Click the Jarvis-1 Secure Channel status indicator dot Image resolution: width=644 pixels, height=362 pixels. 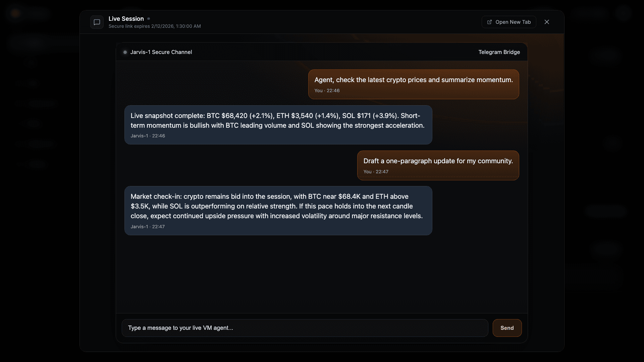pyautogui.click(x=125, y=52)
